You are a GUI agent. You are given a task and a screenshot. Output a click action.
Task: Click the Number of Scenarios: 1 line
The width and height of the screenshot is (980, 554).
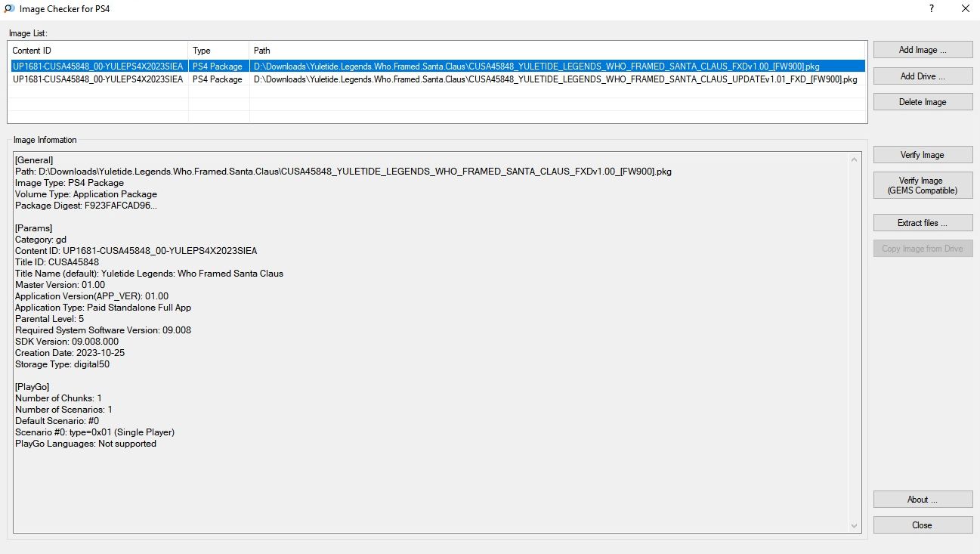(x=63, y=410)
